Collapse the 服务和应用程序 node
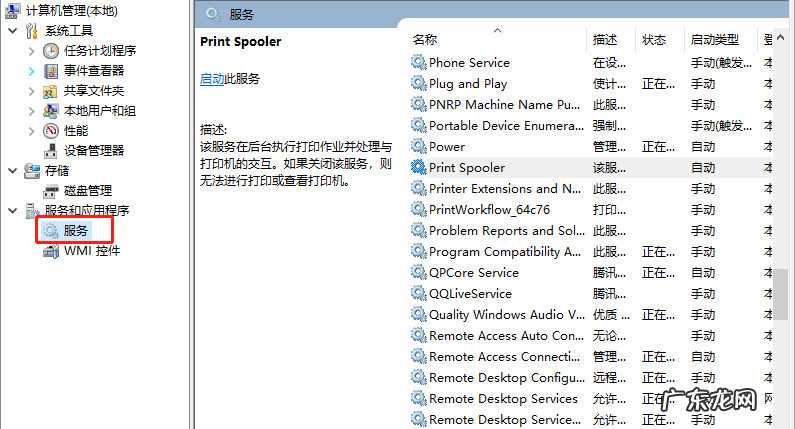Viewport: 795px width, 429px height. click(x=13, y=211)
